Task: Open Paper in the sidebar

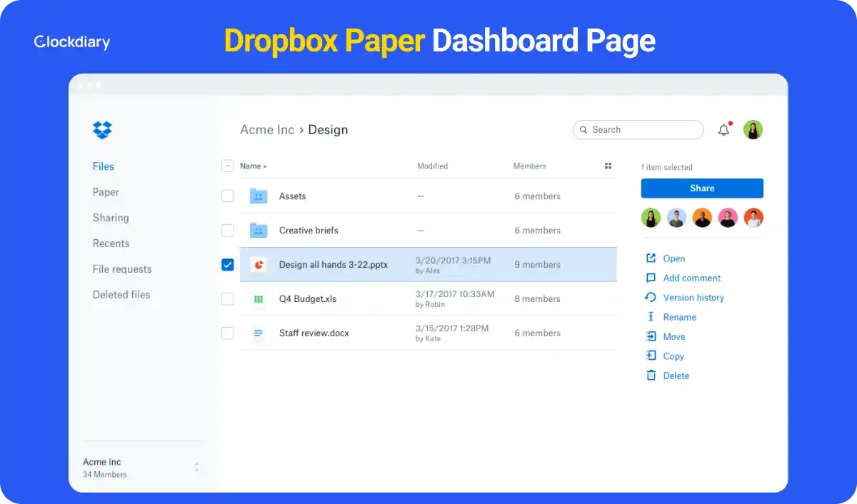Action: 106,192
